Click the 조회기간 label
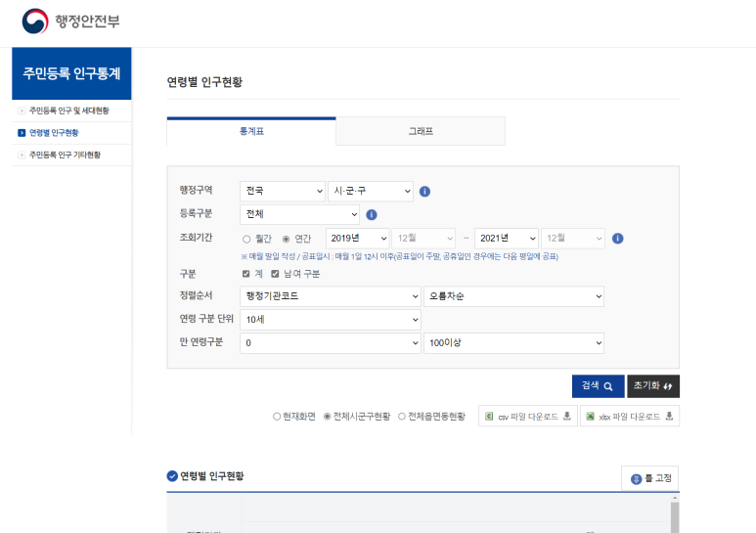The width and height of the screenshot is (756, 533). tap(196, 238)
